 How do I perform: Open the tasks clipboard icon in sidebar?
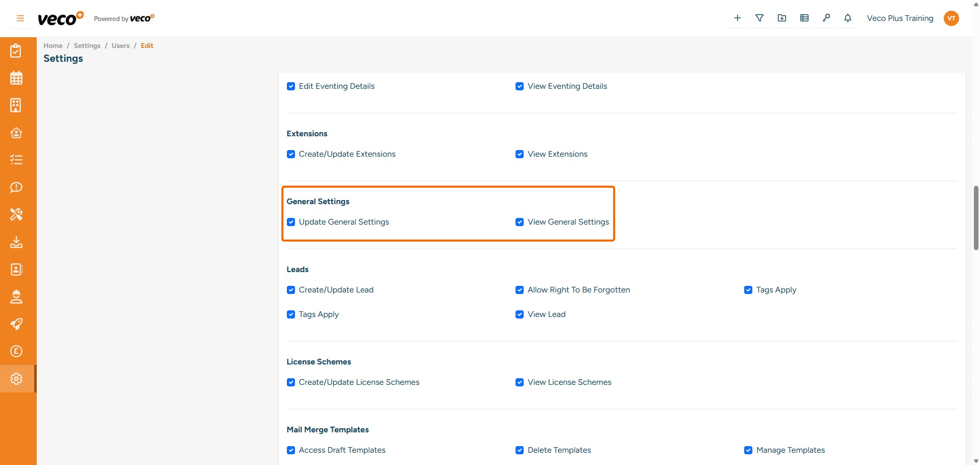pyautogui.click(x=16, y=50)
